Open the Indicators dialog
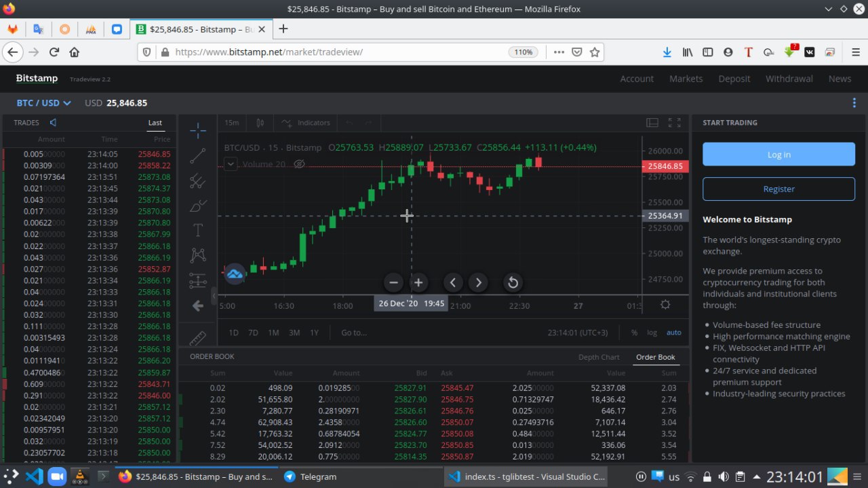868x488 pixels. click(x=306, y=123)
